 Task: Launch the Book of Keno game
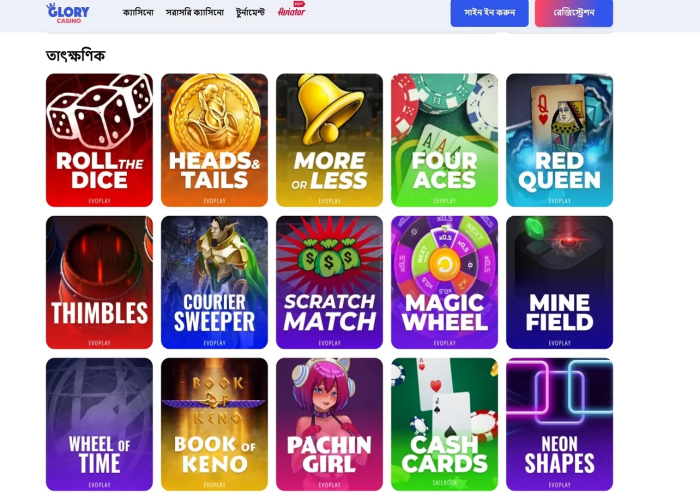214,424
